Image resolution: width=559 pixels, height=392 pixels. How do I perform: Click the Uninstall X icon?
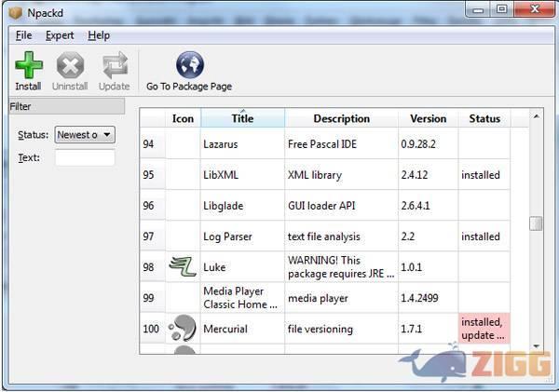point(70,65)
